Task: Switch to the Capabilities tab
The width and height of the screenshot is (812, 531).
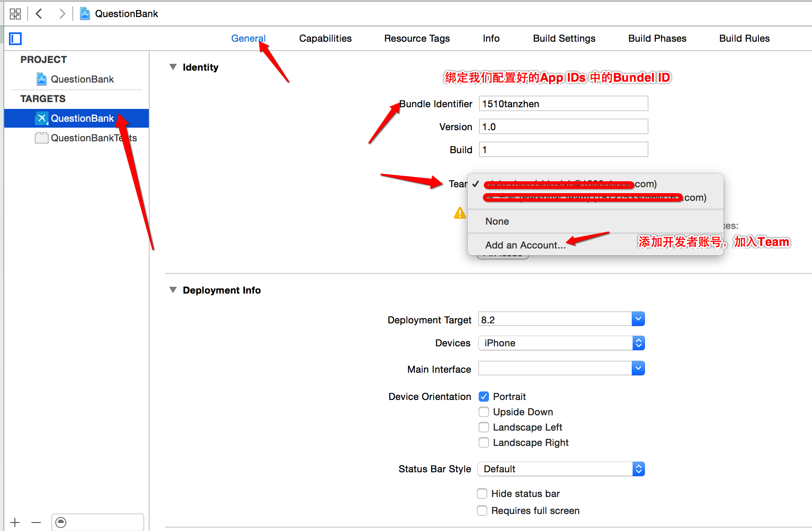Action: (x=325, y=38)
